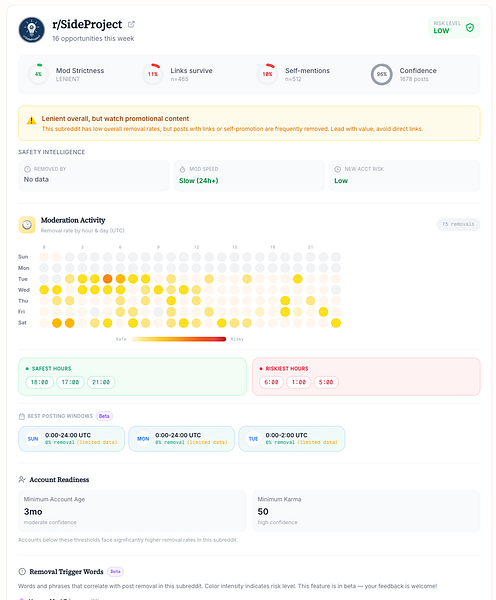Click the r/SideProject title link

[x=87, y=24]
